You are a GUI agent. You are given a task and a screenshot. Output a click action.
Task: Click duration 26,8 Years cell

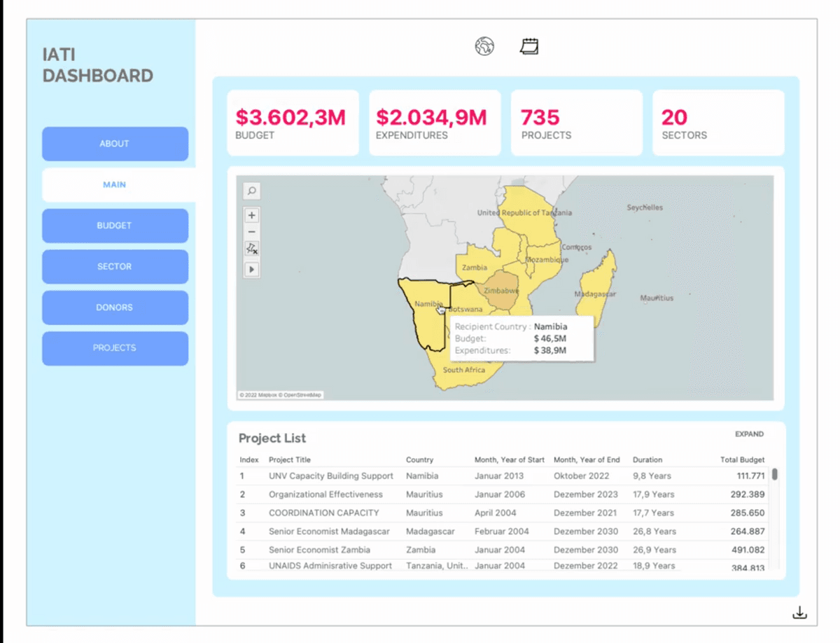click(654, 532)
